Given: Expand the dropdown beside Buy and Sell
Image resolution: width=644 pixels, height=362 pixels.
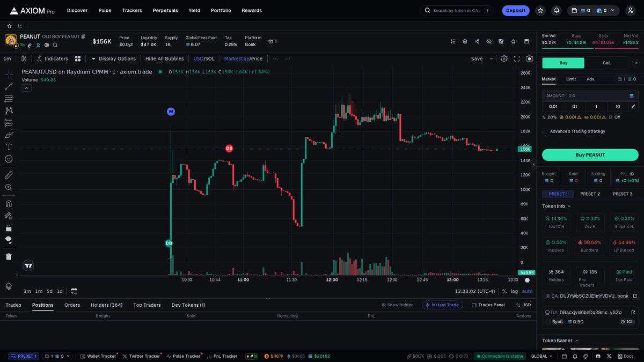Looking at the screenshot, I should point(636,63).
